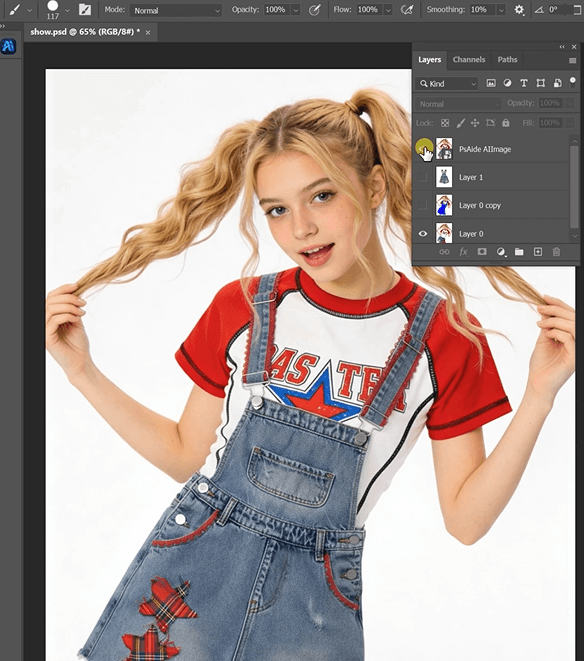Click the PsAide AIImage layer name
The image size is (584, 661).
point(485,149)
